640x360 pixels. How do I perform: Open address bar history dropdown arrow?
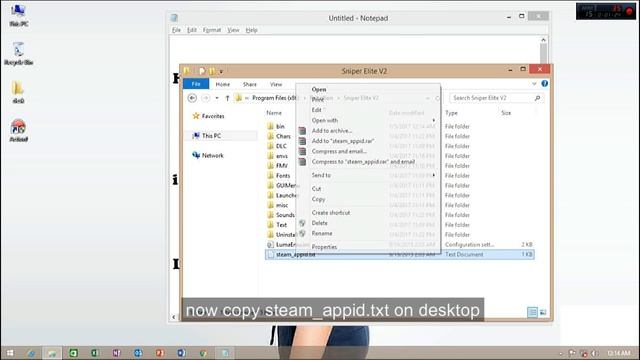click(427, 98)
